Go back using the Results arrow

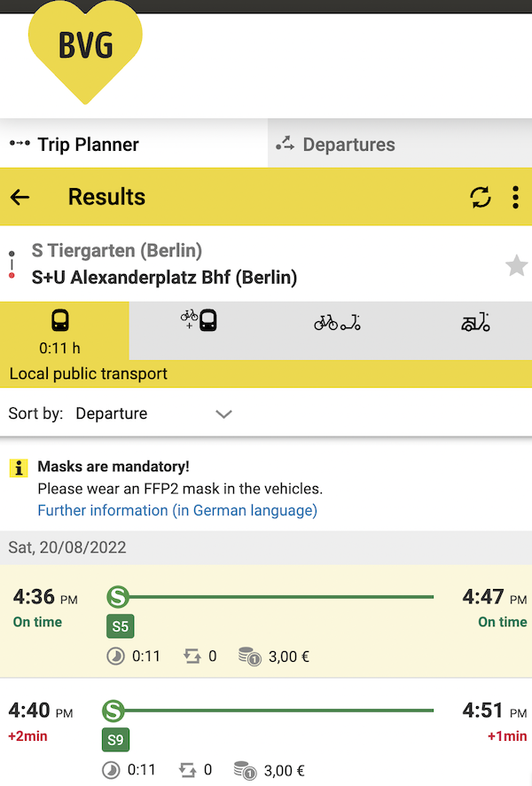point(20,197)
